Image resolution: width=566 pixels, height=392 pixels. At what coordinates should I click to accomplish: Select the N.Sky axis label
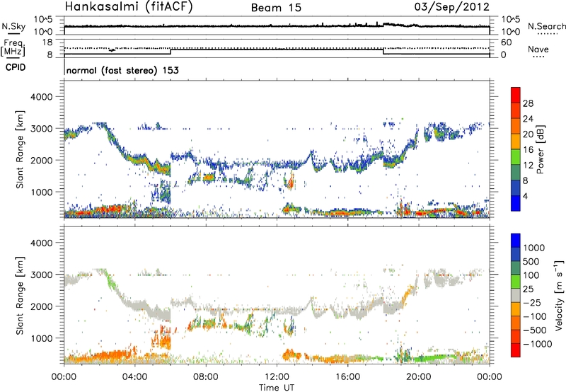13,26
